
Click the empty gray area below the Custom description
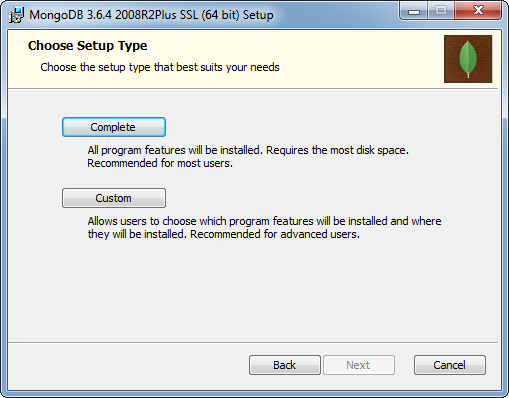253,290
